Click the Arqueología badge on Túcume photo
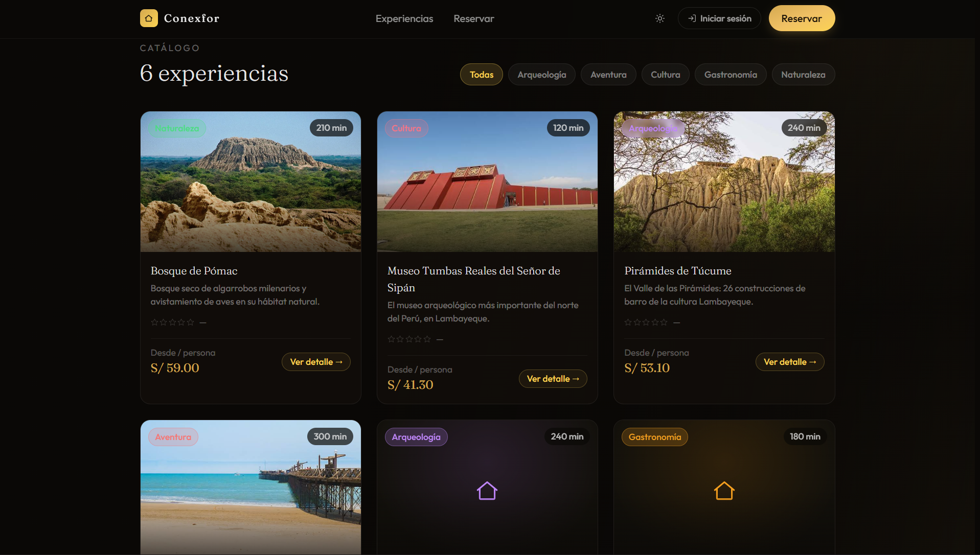 (653, 128)
